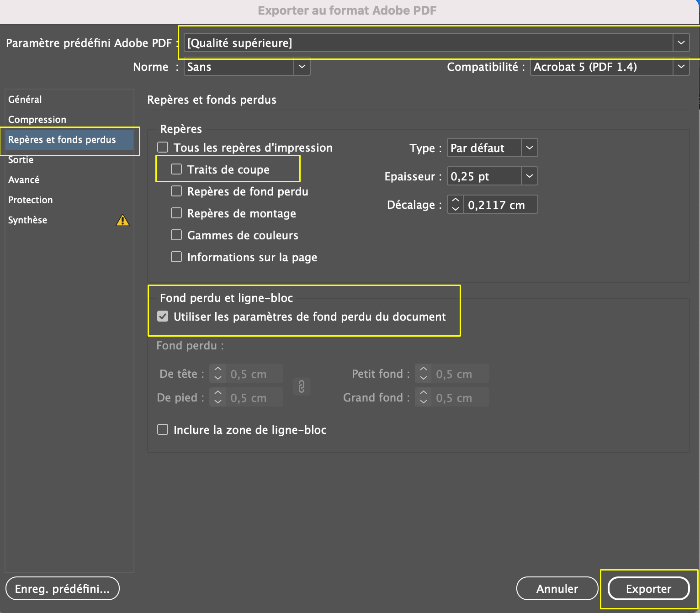Enable the Traits de coupe checkbox
This screenshot has width=700, height=613.
coord(176,169)
